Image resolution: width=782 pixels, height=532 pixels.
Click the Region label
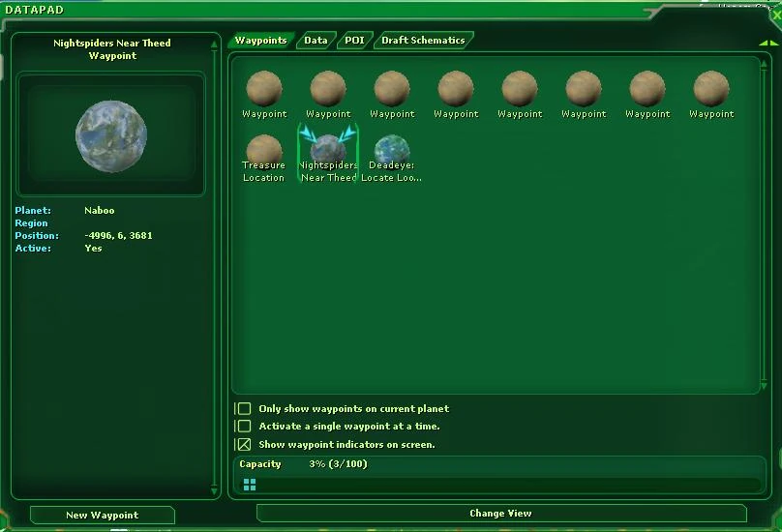[31, 223]
